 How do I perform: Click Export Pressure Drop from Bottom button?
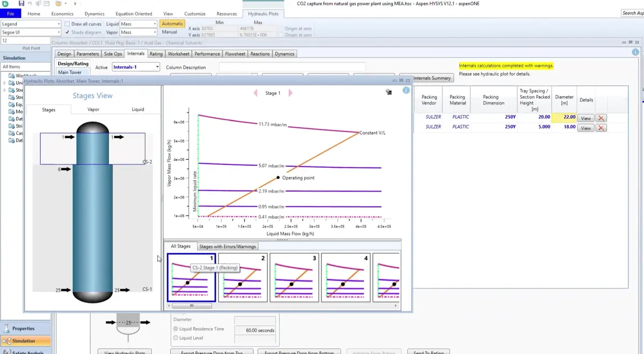[299, 352]
